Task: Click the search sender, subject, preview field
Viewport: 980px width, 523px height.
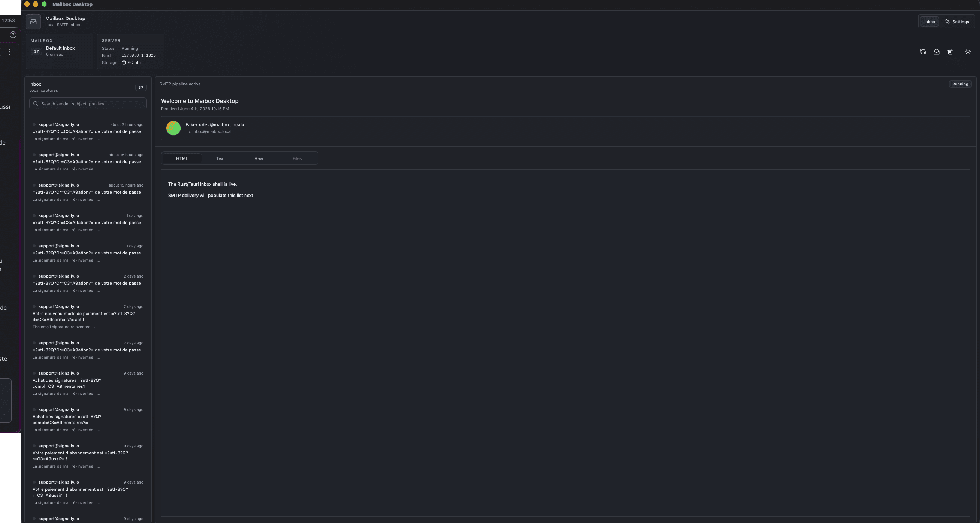Action: click(x=88, y=103)
